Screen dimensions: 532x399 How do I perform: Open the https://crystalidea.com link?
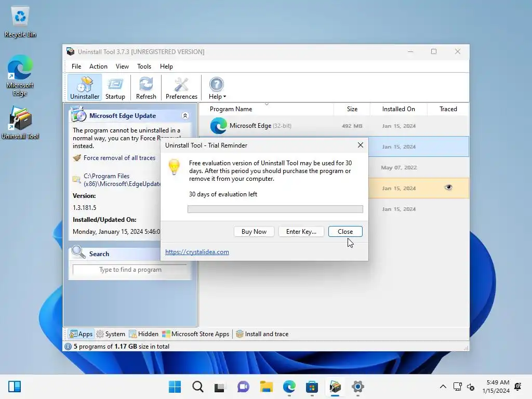(197, 252)
